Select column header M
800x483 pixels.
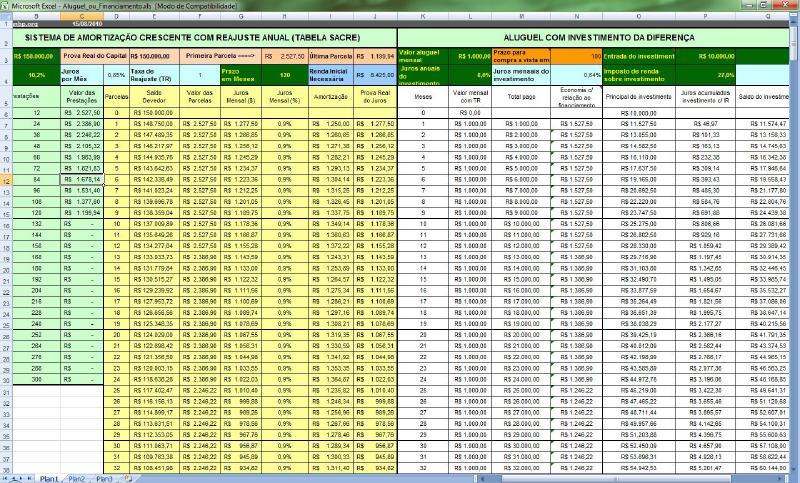[x=521, y=16]
